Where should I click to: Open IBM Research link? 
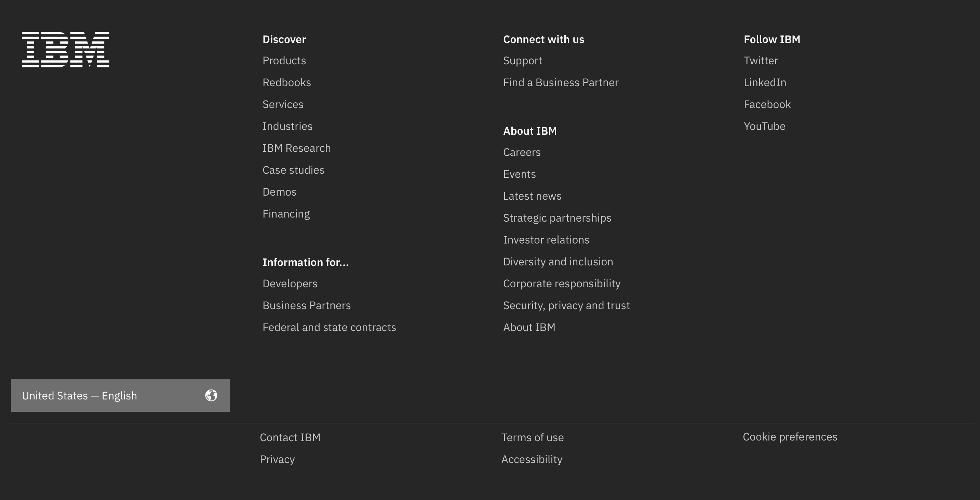297,148
